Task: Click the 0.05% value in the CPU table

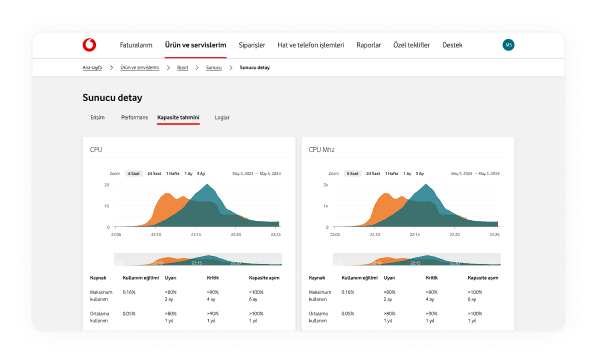Action: point(129,314)
